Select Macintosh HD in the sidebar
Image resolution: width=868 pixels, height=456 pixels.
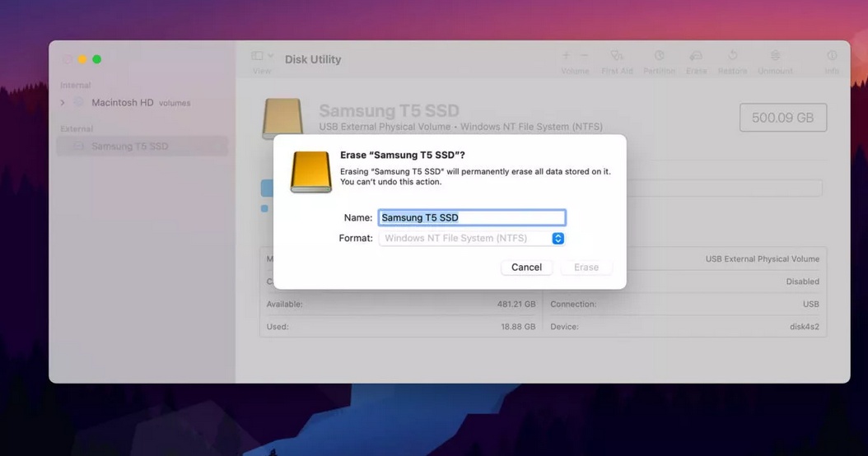click(x=123, y=103)
